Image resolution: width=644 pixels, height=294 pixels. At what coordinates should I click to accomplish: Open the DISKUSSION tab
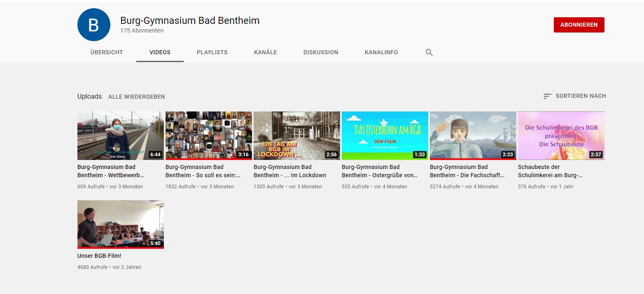[x=321, y=53]
